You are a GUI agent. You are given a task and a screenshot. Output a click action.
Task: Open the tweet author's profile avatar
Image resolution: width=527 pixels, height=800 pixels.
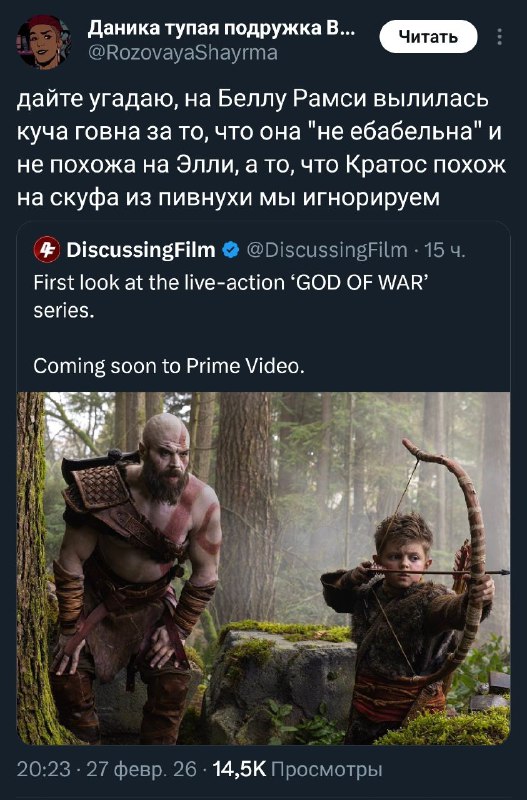[43, 41]
